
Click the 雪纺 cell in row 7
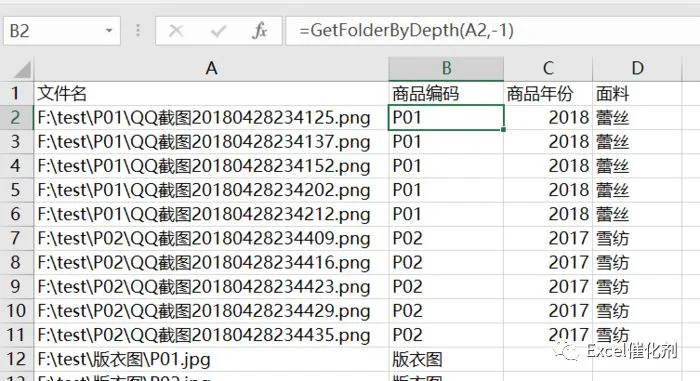click(637, 238)
